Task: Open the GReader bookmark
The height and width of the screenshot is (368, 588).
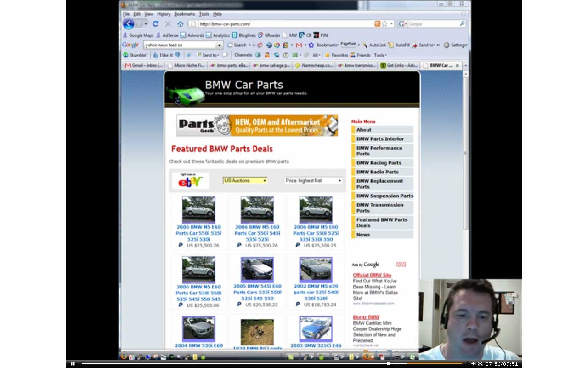Action: (269, 35)
